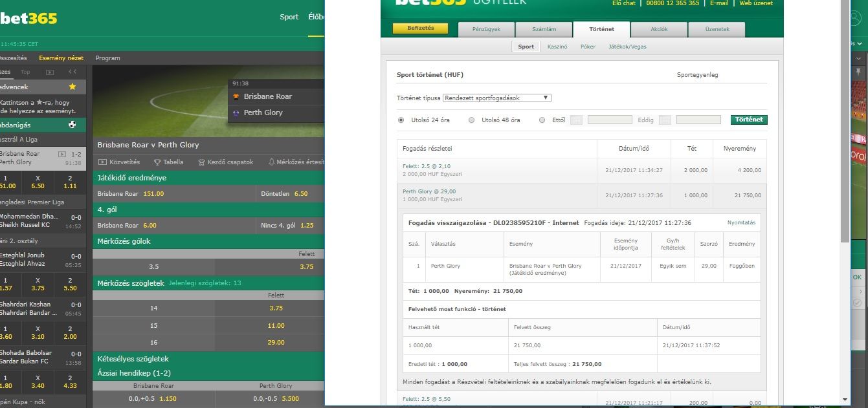The height and width of the screenshot is (408, 868).
Task: Open the Ettől start date calendar icon
Action: pyautogui.click(x=576, y=120)
